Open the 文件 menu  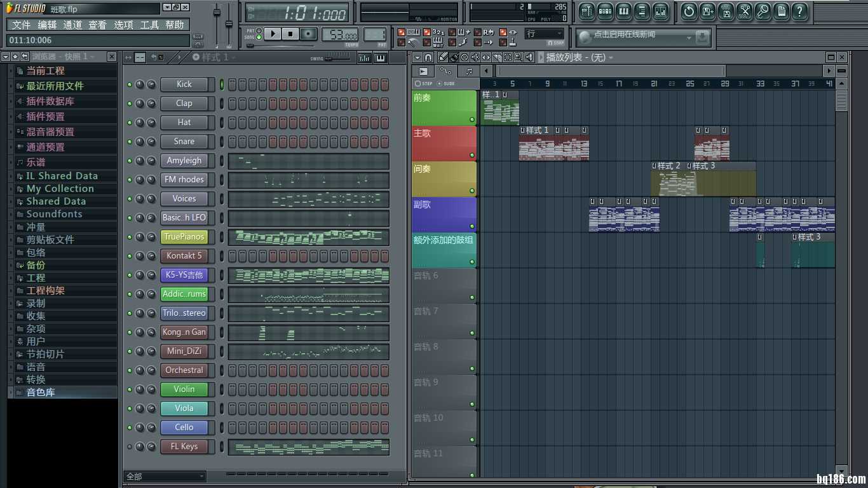21,25
